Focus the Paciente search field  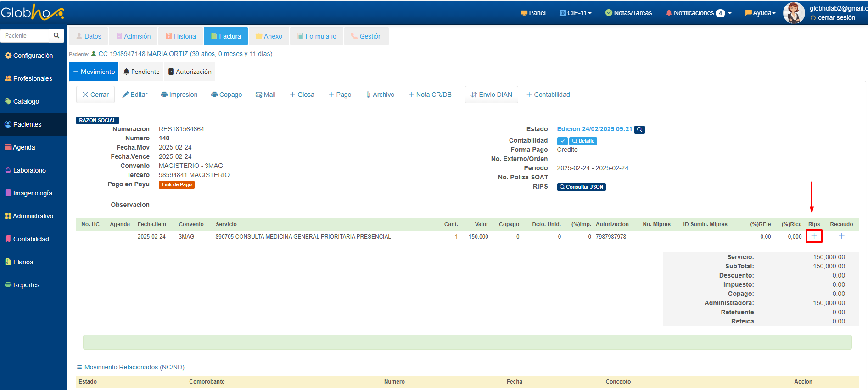point(25,36)
